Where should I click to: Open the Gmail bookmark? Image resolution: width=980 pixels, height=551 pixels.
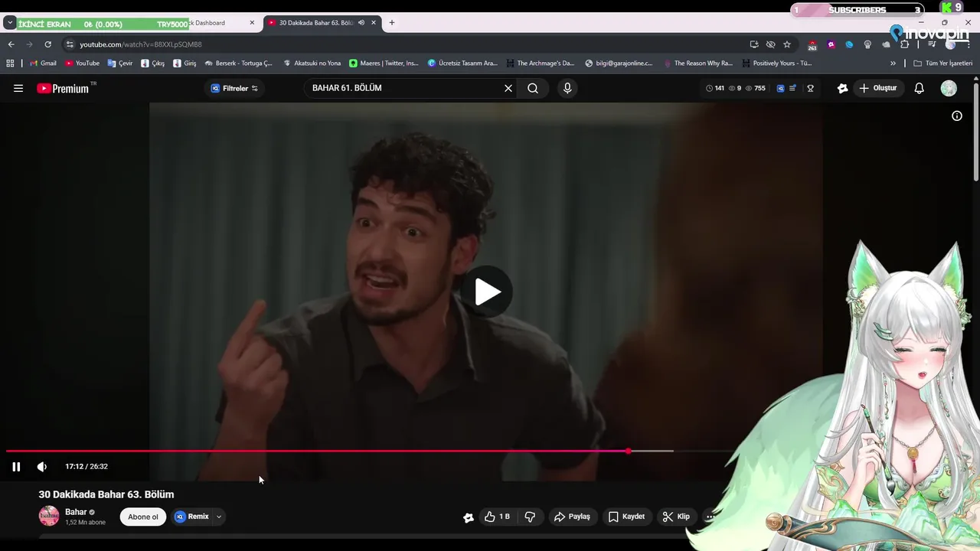click(43, 64)
